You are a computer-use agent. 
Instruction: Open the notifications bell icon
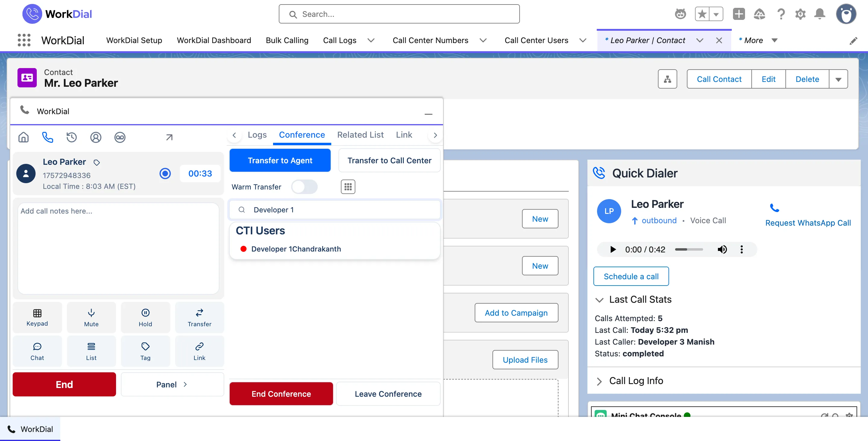pos(819,14)
